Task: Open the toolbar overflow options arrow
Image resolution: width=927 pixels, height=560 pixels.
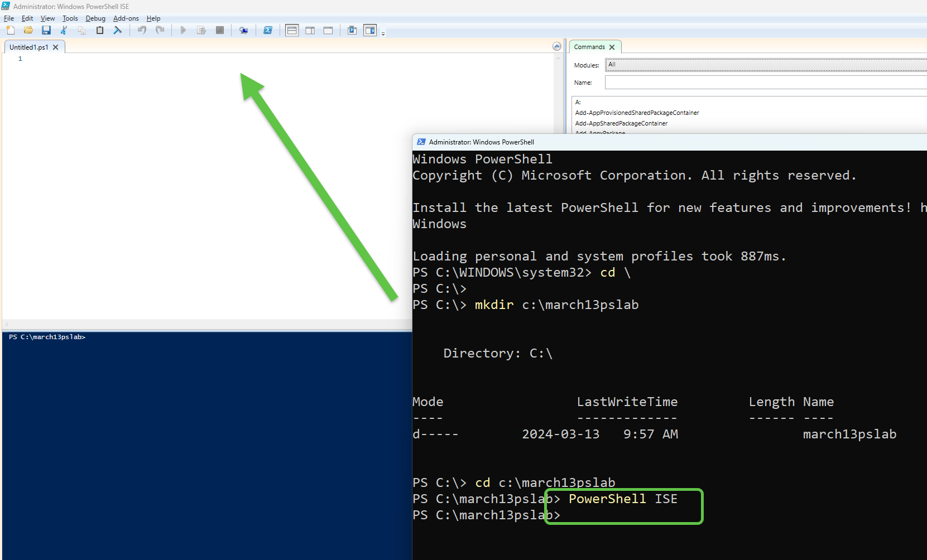Action: tap(383, 34)
